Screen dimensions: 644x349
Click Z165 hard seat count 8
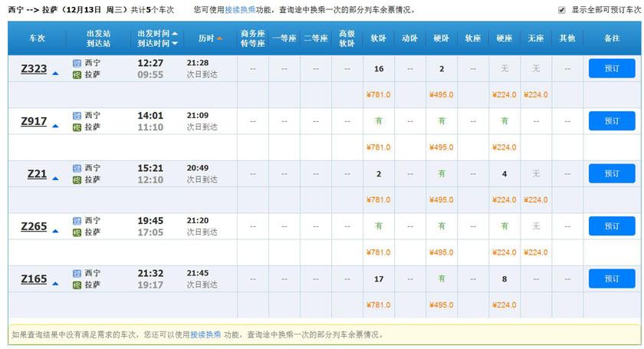point(504,279)
